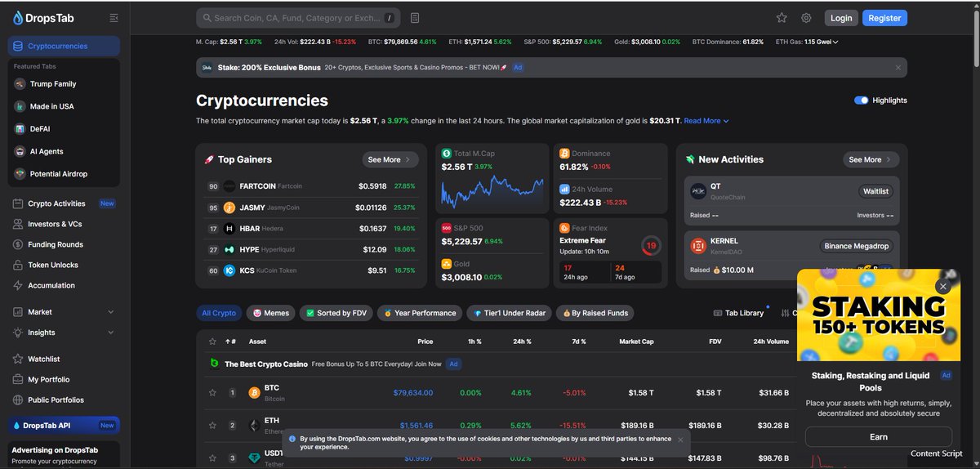Viewport: 980px width, 469px height.
Task: Click Fear Index gauge showing 19
Action: click(651, 246)
